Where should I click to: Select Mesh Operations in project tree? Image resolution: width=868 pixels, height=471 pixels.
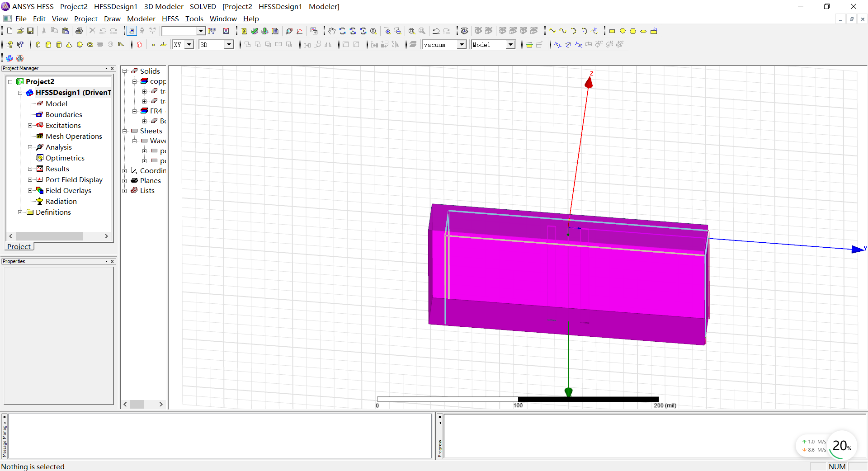(x=74, y=136)
